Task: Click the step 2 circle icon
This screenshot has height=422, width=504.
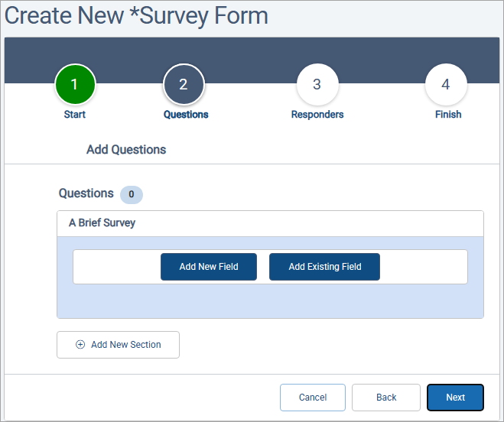Action: tap(184, 85)
